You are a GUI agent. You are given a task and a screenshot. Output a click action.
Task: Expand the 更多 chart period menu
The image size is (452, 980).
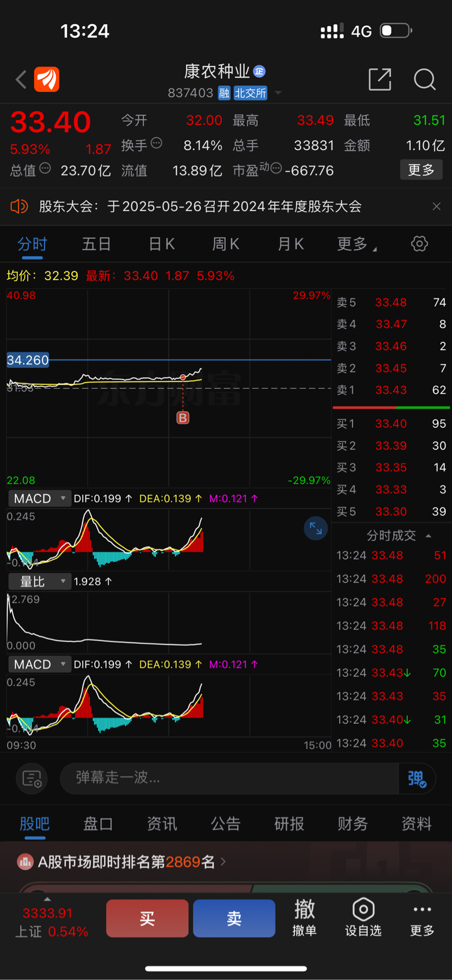357,244
